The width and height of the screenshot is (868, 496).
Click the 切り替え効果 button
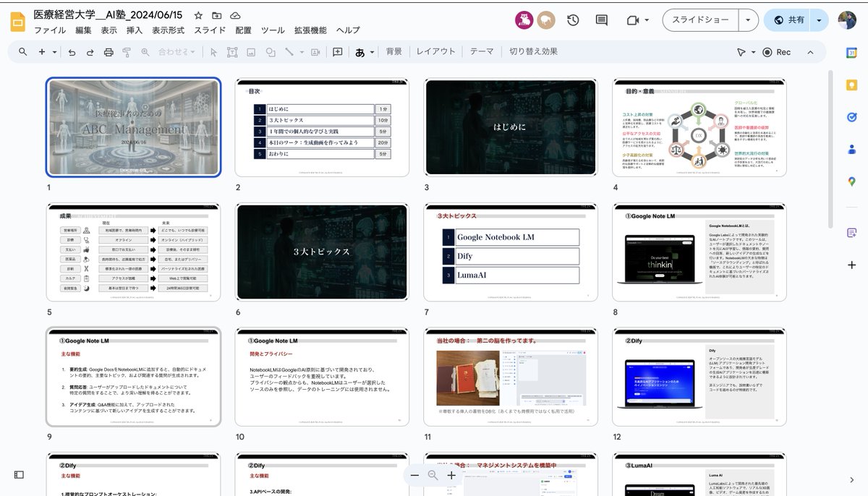(533, 52)
